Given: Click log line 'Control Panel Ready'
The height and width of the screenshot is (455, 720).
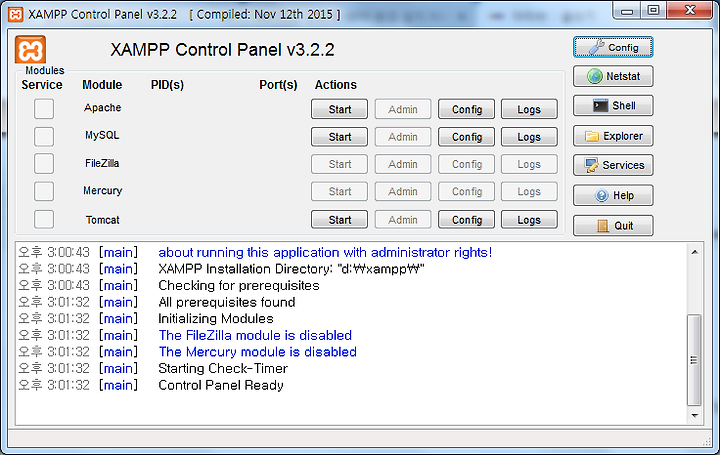Looking at the screenshot, I should pos(221,385).
